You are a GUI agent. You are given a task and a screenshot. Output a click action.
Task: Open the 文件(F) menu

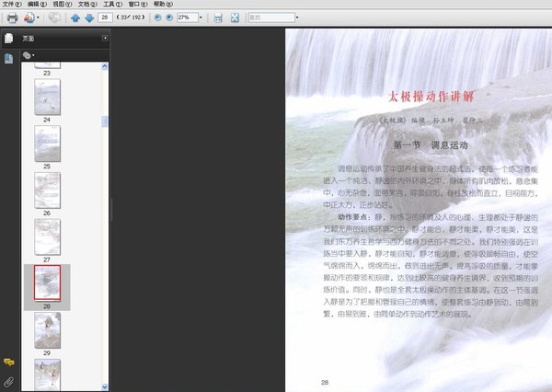tap(12, 4)
